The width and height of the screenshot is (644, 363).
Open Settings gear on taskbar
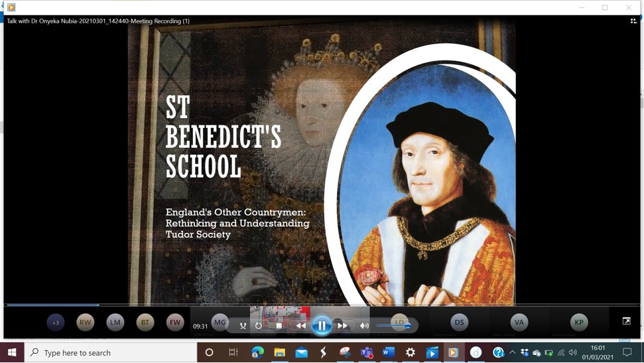tap(410, 353)
